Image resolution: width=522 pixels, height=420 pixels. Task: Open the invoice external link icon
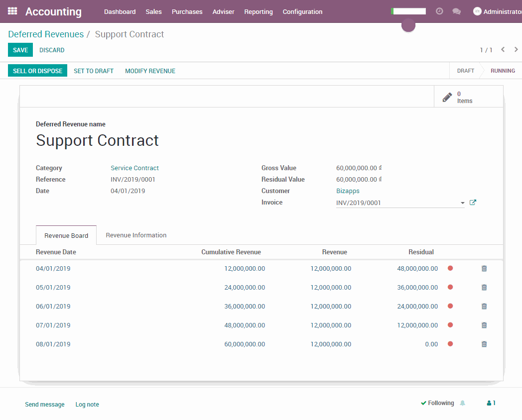point(473,203)
